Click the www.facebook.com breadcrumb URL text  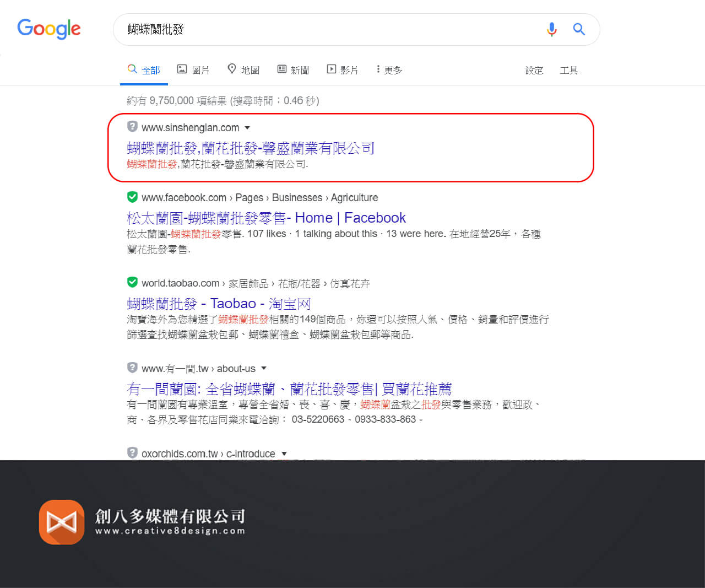[260, 198]
